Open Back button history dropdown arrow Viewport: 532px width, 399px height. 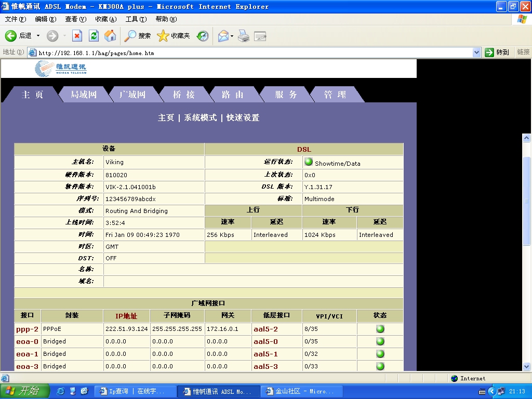[38, 36]
